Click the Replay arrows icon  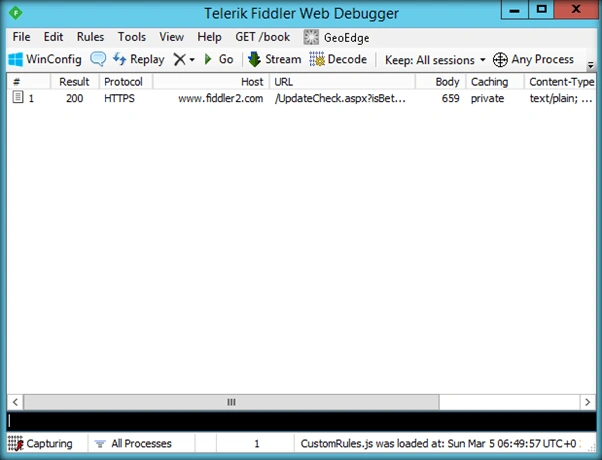(x=119, y=59)
